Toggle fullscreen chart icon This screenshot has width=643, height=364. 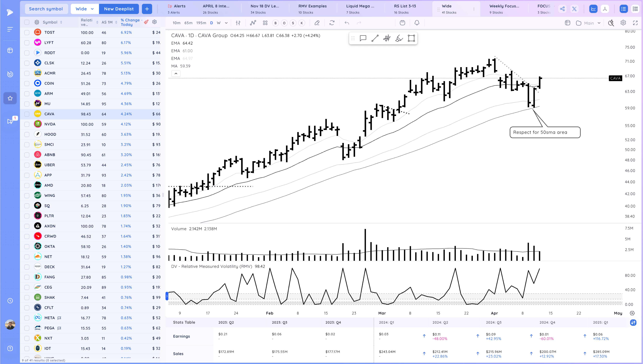(x=635, y=23)
